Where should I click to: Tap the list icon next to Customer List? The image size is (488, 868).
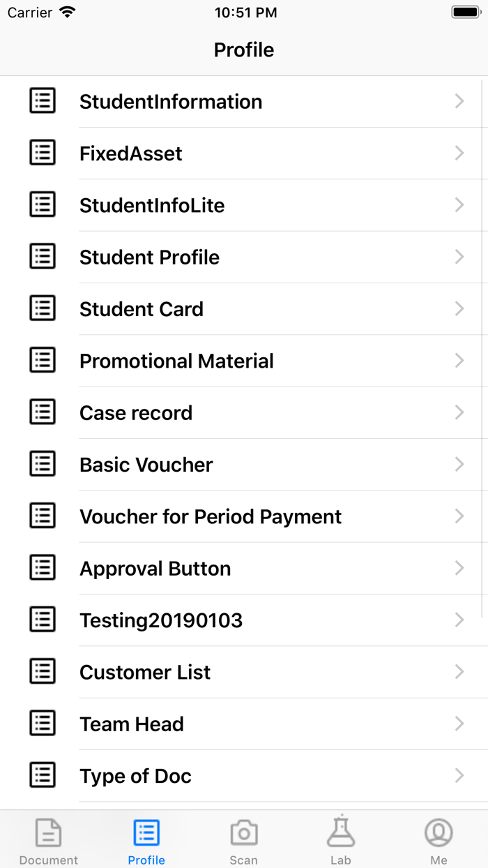click(x=42, y=671)
